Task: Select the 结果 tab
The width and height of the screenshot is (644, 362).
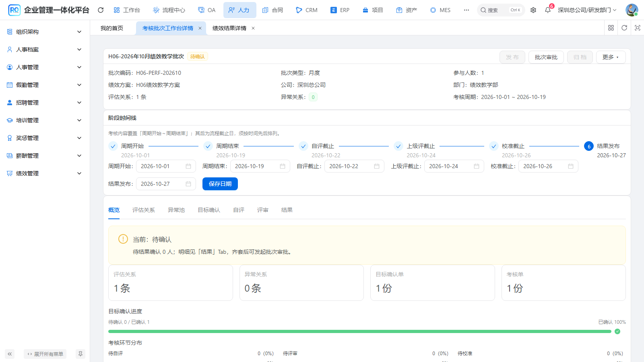Action: coord(287,210)
